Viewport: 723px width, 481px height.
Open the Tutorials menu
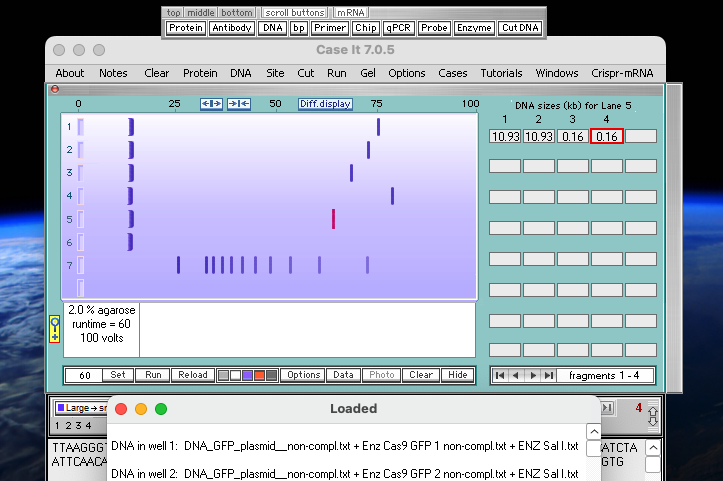pyautogui.click(x=501, y=73)
